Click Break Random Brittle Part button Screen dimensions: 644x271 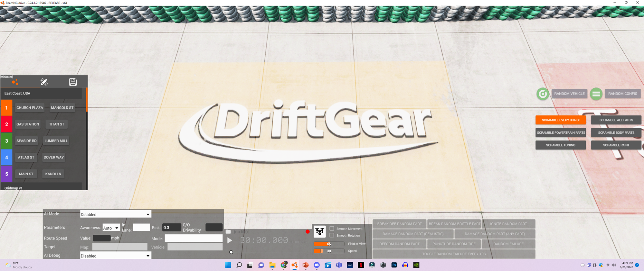point(454,224)
